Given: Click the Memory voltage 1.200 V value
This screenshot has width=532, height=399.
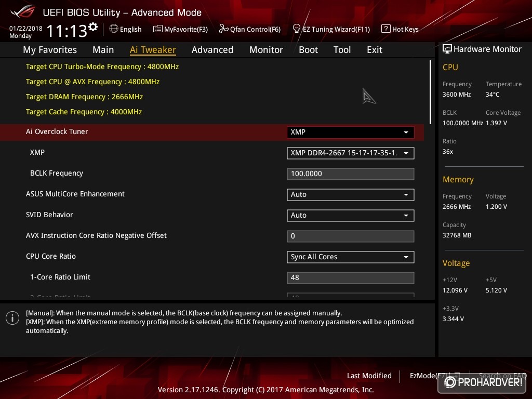Looking at the screenshot, I should click(496, 207).
